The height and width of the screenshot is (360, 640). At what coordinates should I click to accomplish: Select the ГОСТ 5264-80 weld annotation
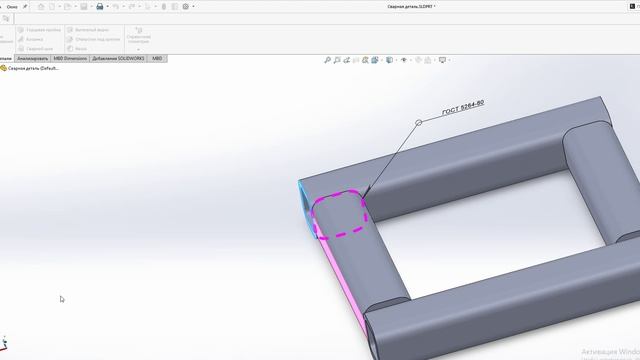463,108
